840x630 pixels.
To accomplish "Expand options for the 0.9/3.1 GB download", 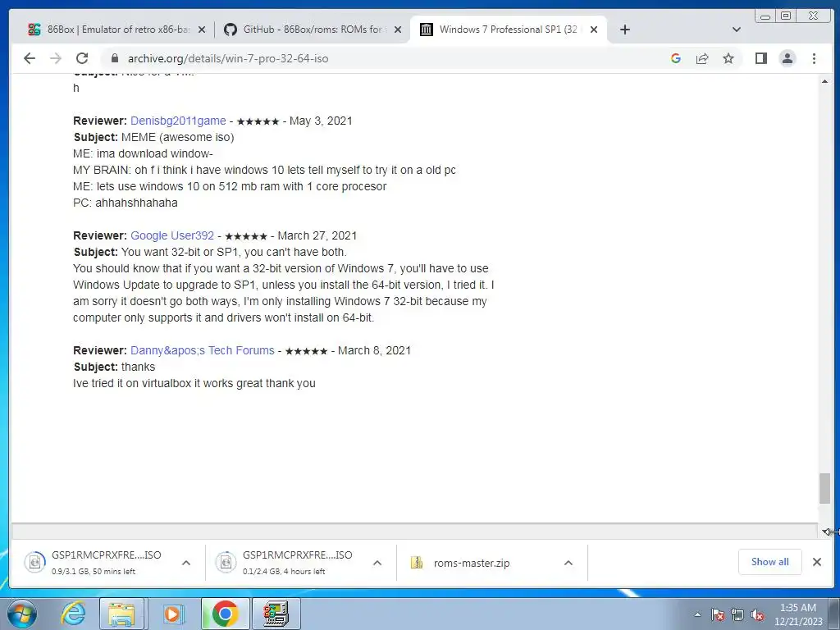I will [x=186, y=563].
